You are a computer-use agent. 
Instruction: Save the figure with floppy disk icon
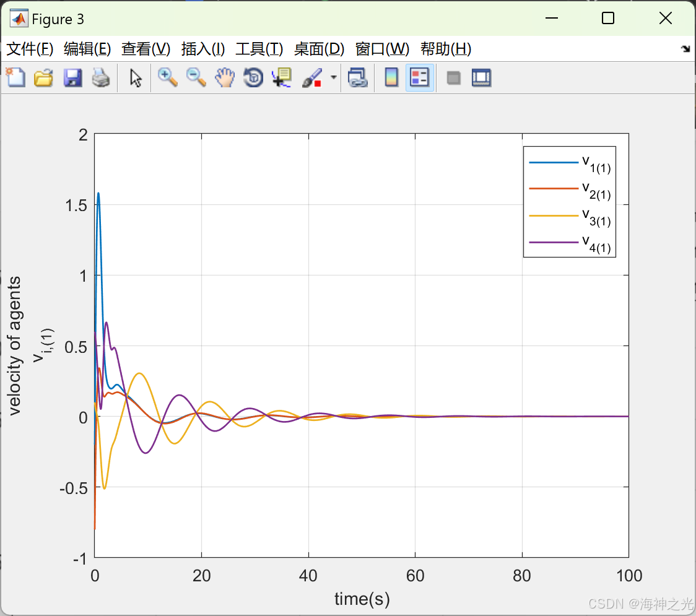pyautogui.click(x=72, y=77)
